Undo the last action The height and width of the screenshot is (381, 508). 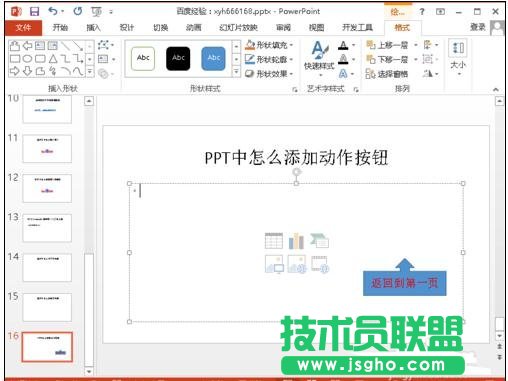coord(53,11)
